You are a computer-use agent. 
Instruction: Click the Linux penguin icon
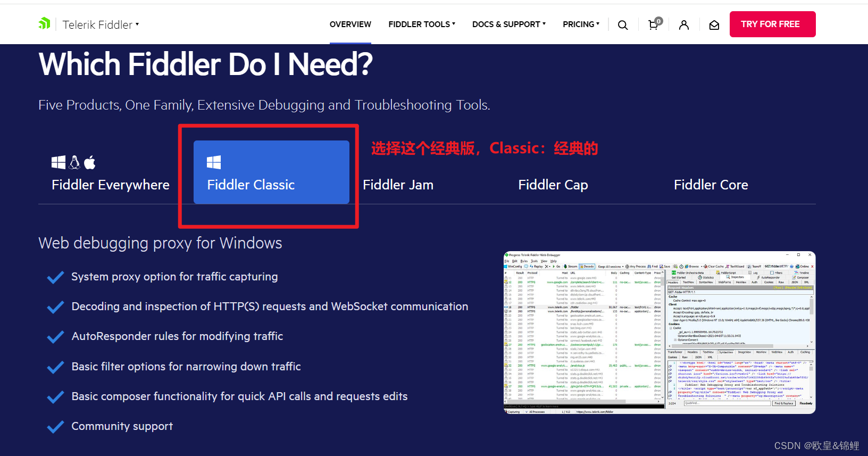pyautogui.click(x=74, y=162)
